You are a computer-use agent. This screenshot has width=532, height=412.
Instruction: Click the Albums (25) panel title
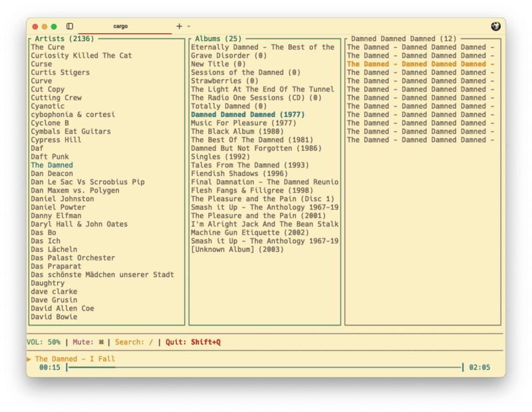218,39
